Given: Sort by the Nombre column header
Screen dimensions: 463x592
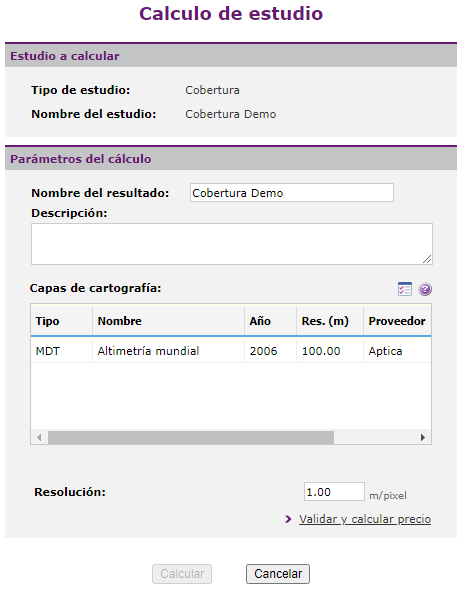Looking at the screenshot, I should [168, 321].
